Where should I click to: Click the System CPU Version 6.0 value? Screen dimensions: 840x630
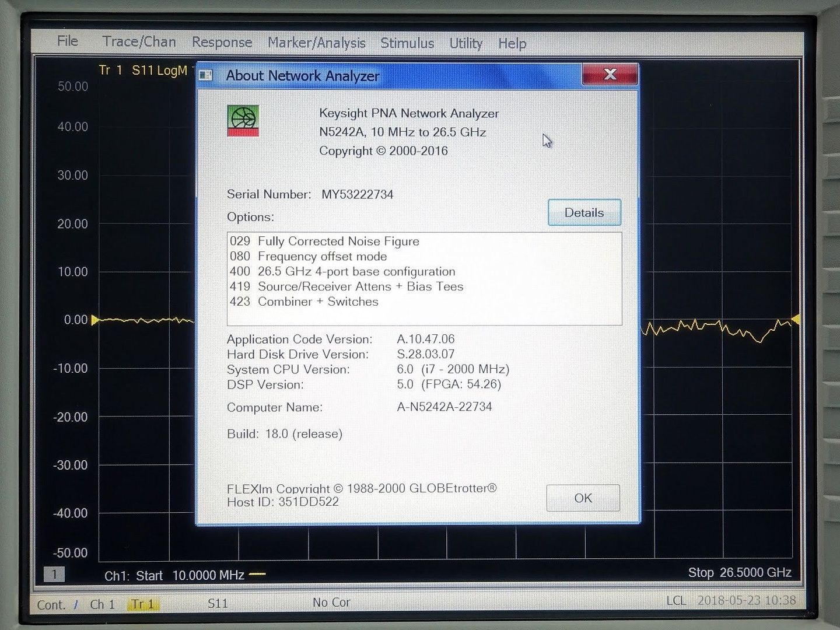pos(453,369)
